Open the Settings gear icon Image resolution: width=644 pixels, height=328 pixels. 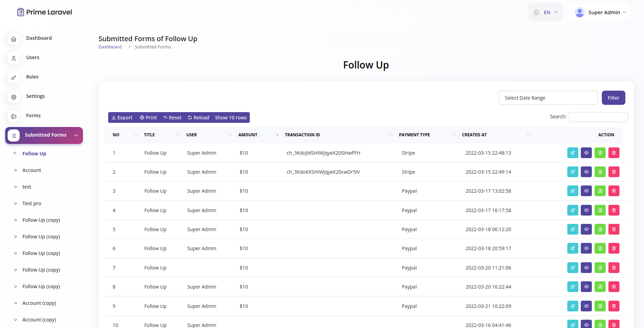pyautogui.click(x=13, y=97)
